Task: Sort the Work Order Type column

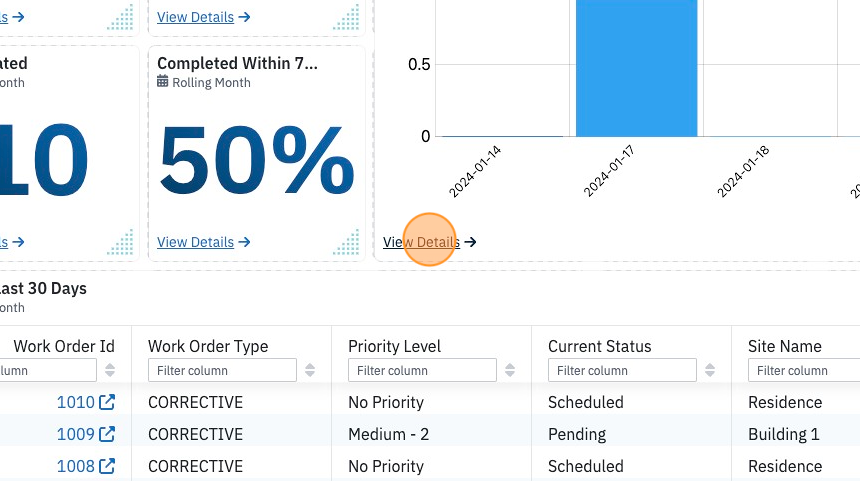Action: 310,370
